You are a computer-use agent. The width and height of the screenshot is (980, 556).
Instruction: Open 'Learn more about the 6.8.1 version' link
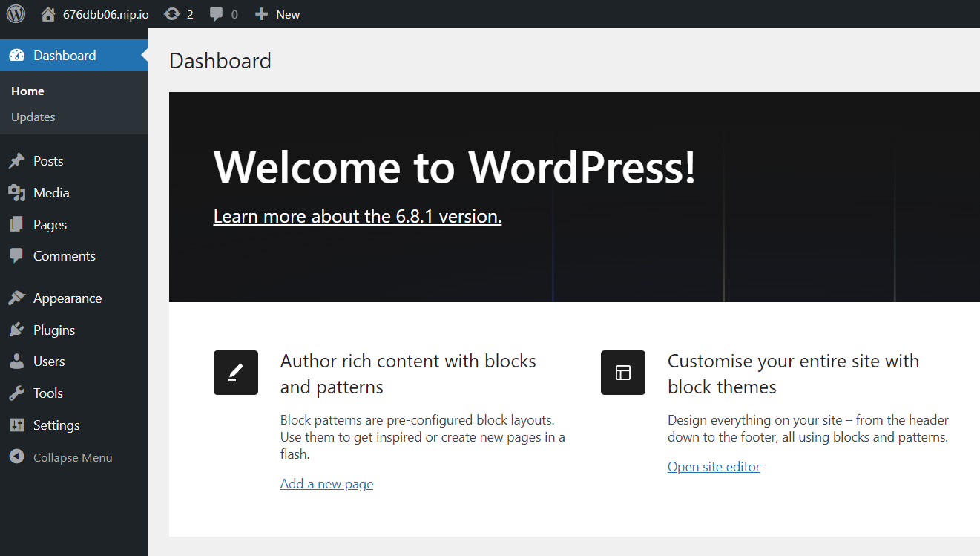pyautogui.click(x=358, y=216)
